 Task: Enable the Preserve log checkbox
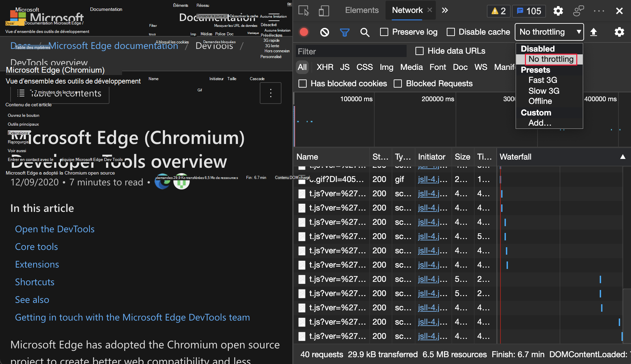click(384, 32)
